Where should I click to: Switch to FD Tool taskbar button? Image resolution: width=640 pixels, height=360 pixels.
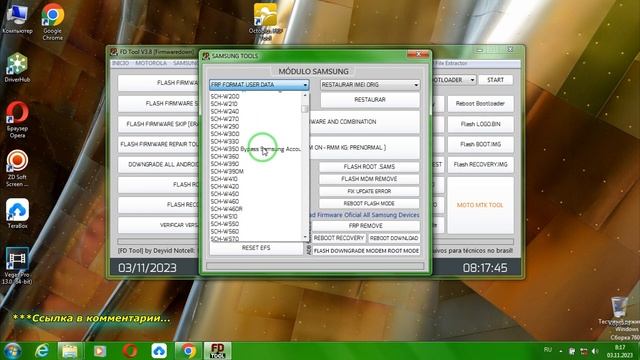point(218,351)
